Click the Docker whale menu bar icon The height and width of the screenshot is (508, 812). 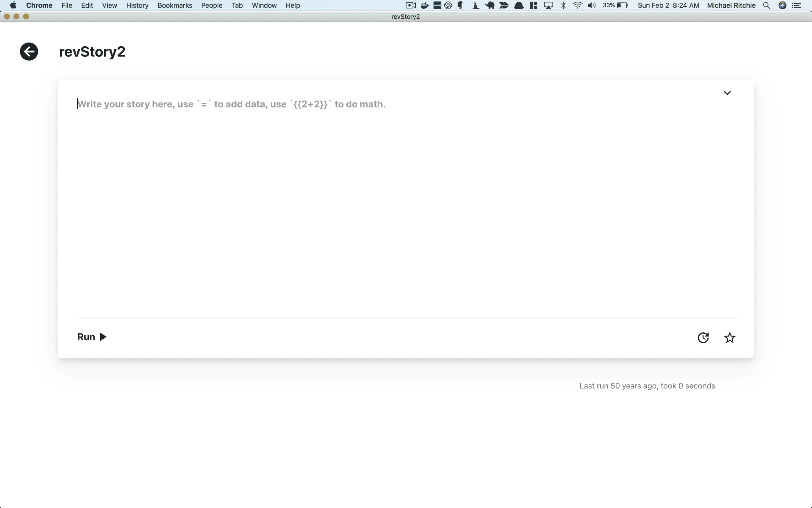425,5
